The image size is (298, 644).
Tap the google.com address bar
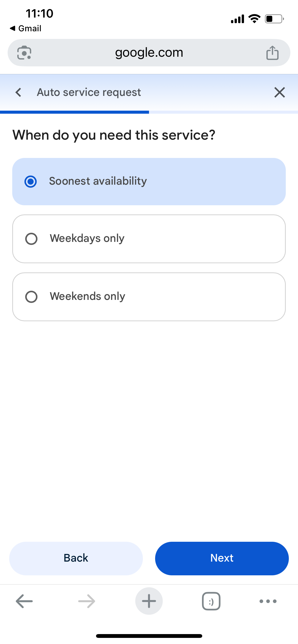149,53
